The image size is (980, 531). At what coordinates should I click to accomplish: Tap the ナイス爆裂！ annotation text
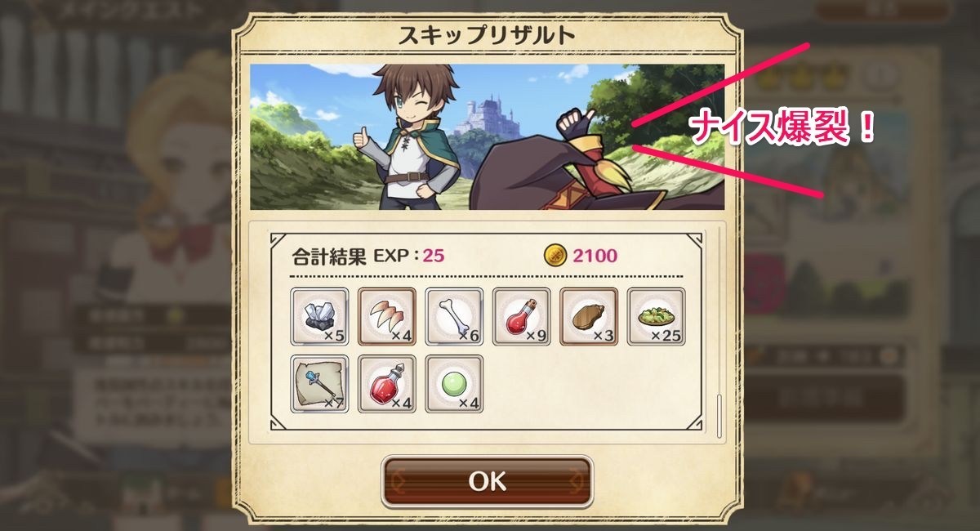tap(783, 129)
